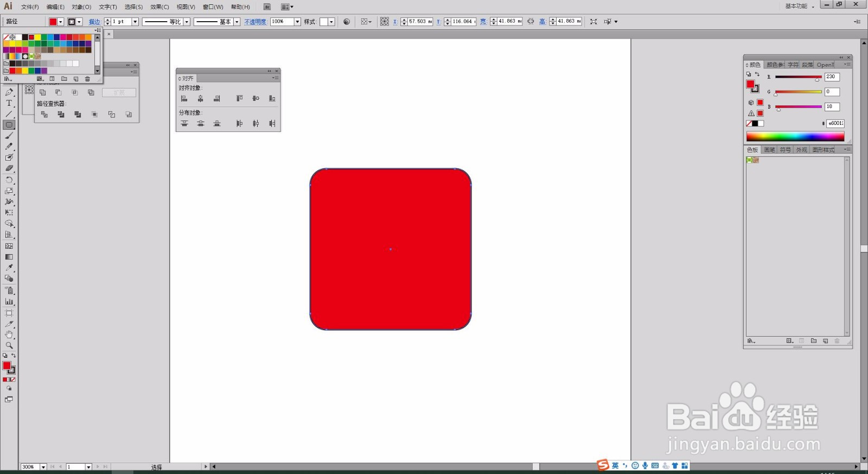Select the Rotate tool

point(9,180)
